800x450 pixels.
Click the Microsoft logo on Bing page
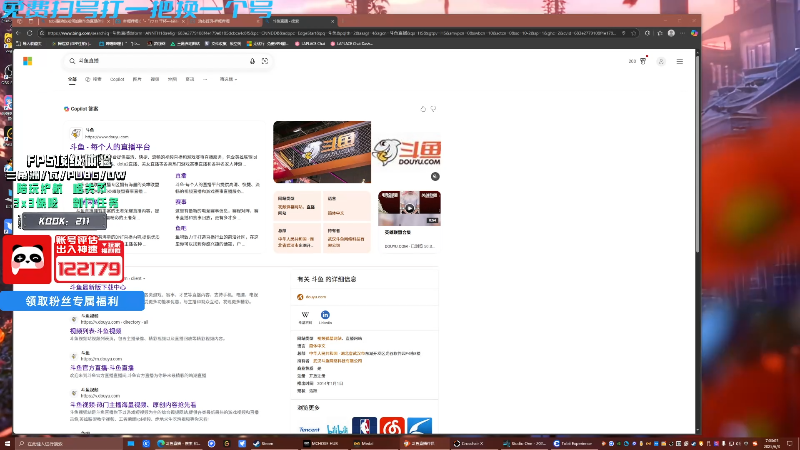[x=28, y=61]
